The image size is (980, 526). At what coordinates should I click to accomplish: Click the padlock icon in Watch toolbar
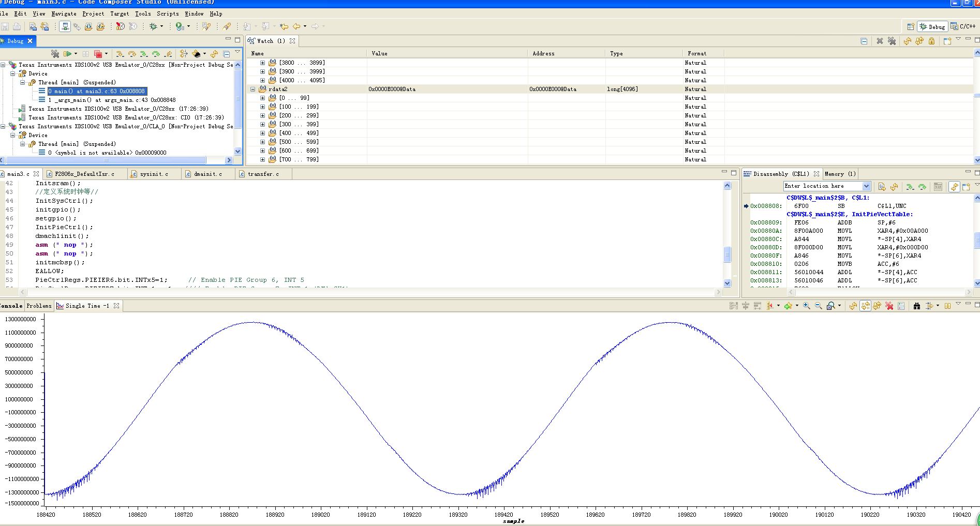[931, 41]
